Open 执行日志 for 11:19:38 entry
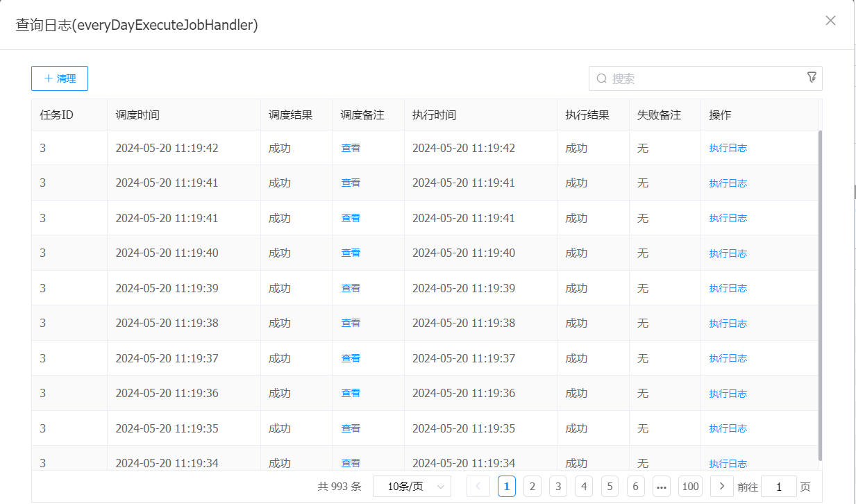The width and height of the screenshot is (856, 504). [x=728, y=324]
